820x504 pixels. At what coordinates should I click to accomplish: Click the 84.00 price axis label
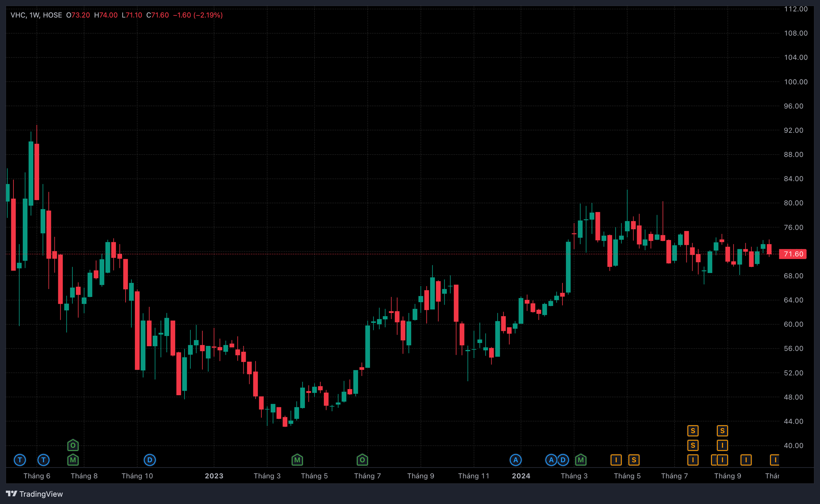(x=794, y=179)
